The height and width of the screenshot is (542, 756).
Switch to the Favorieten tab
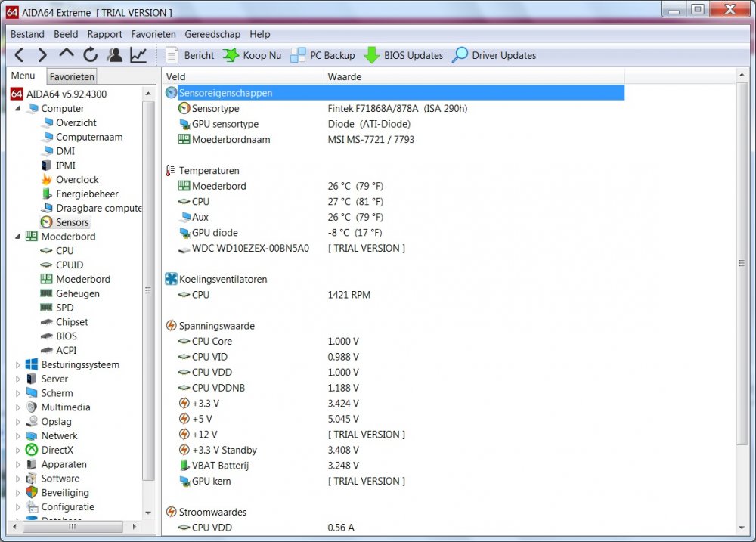click(x=72, y=76)
